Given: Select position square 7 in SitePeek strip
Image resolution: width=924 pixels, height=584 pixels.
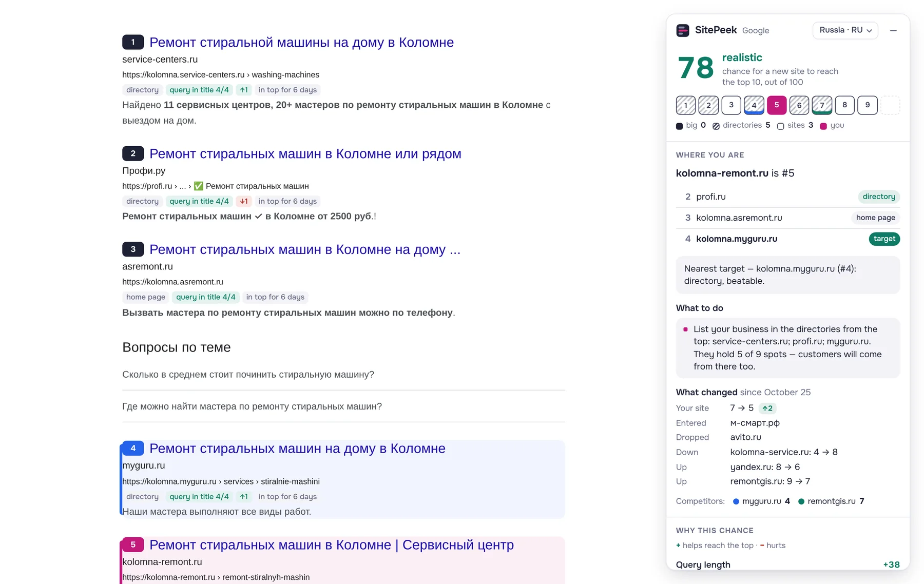Looking at the screenshot, I should (822, 105).
